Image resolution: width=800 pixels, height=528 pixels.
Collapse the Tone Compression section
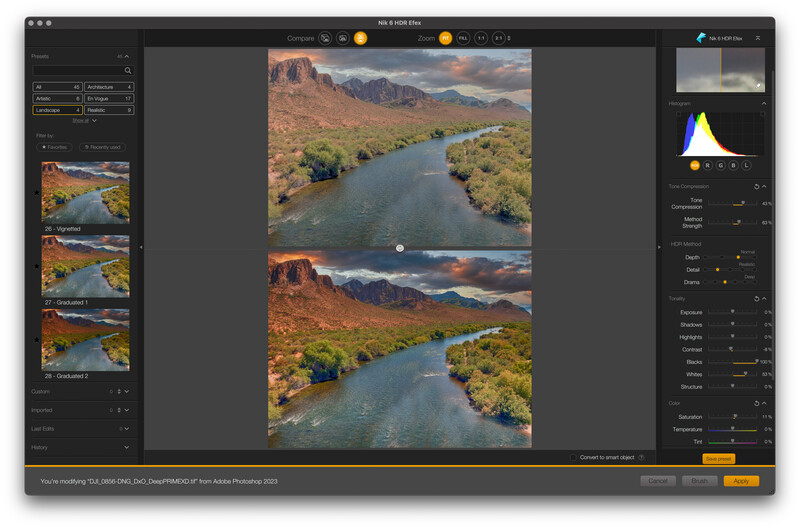click(x=764, y=187)
